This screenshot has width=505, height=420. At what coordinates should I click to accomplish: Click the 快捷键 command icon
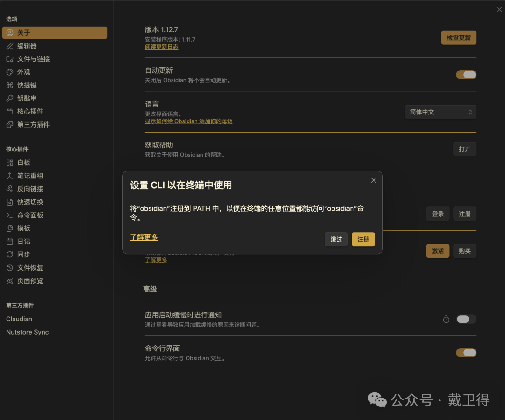(x=10, y=85)
